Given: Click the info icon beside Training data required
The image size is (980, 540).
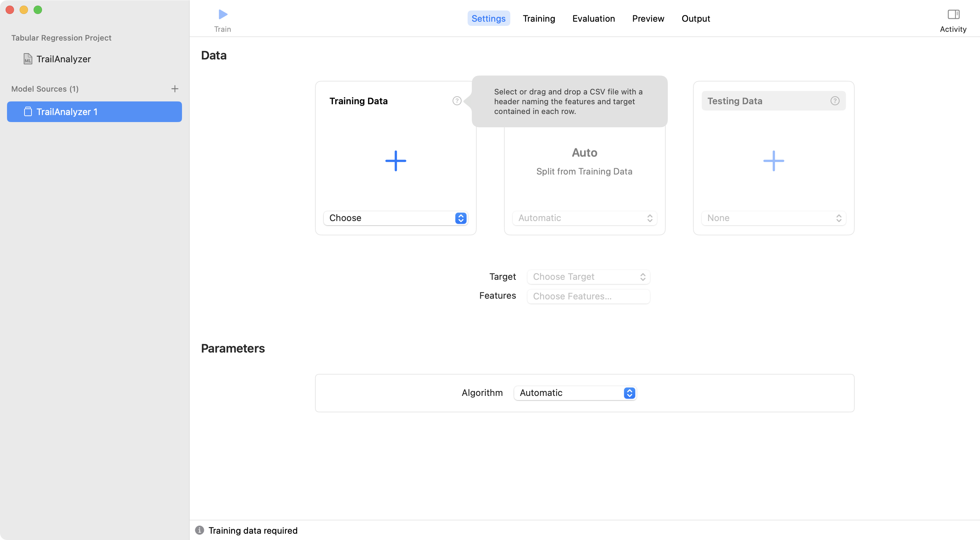Looking at the screenshot, I should point(199,530).
